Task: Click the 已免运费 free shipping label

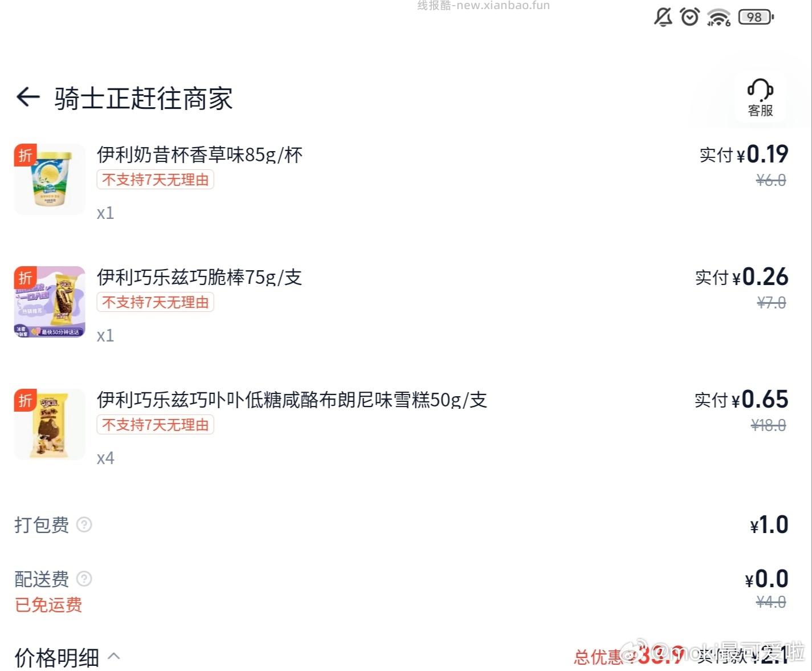Action: click(48, 605)
